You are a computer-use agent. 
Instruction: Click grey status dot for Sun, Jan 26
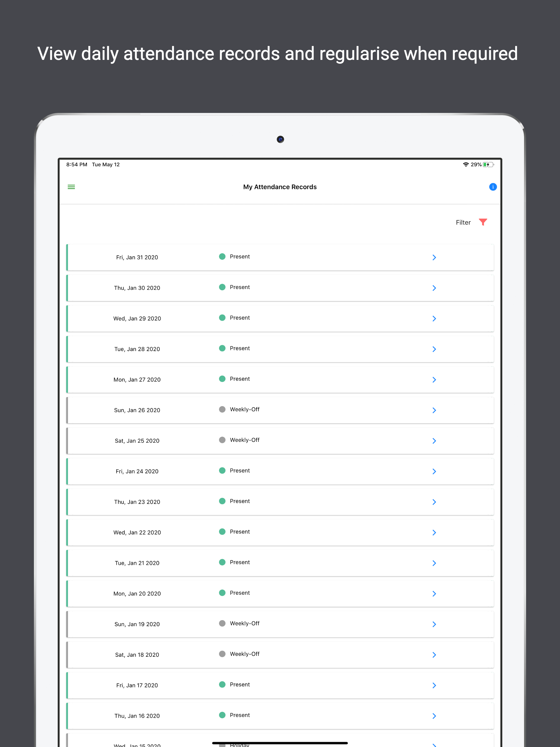coord(222,409)
